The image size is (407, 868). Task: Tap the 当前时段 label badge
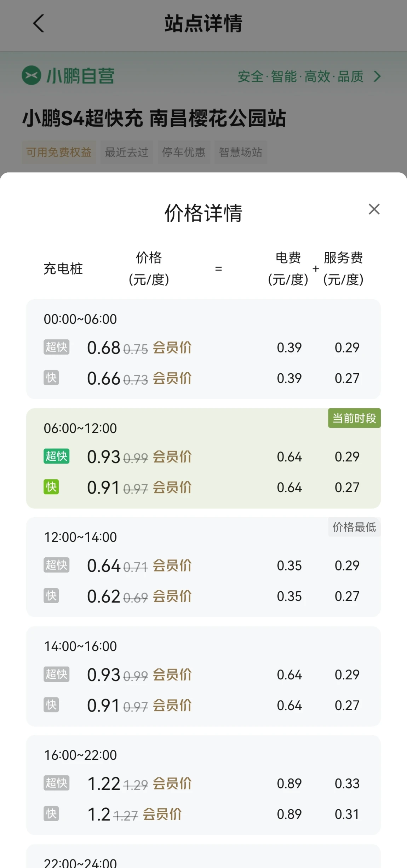click(354, 418)
